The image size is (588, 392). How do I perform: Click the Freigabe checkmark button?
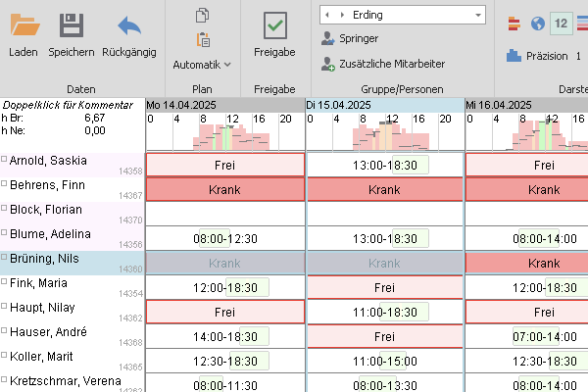point(274,25)
